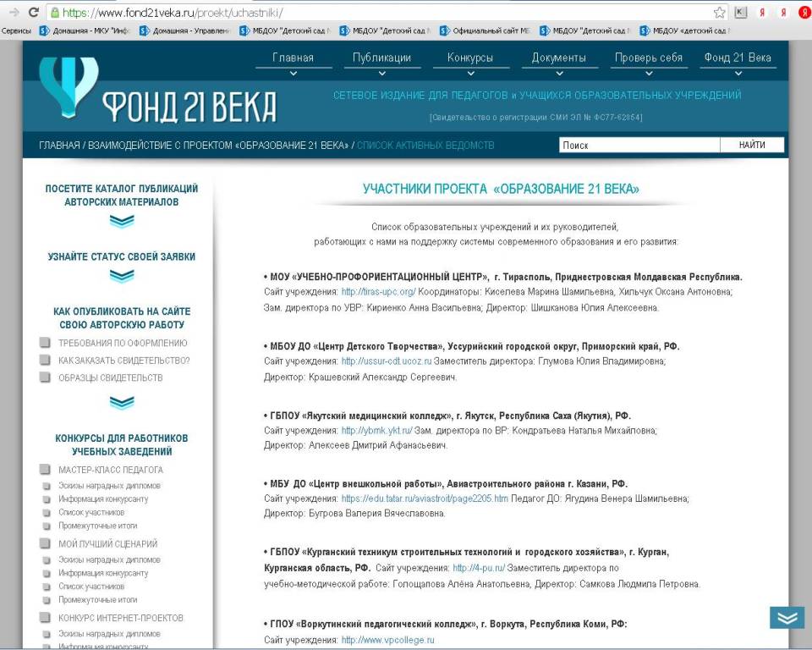The width and height of the screenshot is (812, 650).
Task: Open the Домашняя - Управлени bookmark
Action: (x=184, y=30)
